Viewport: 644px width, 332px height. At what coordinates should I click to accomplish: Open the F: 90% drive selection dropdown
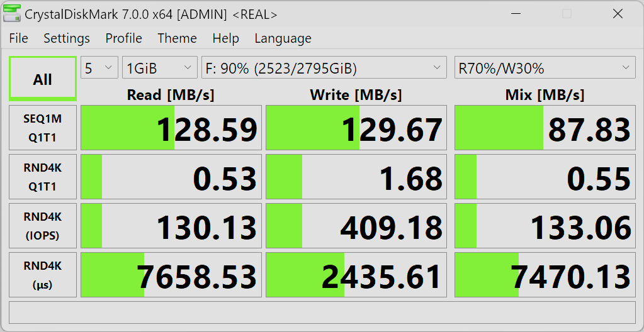coord(324,67)
